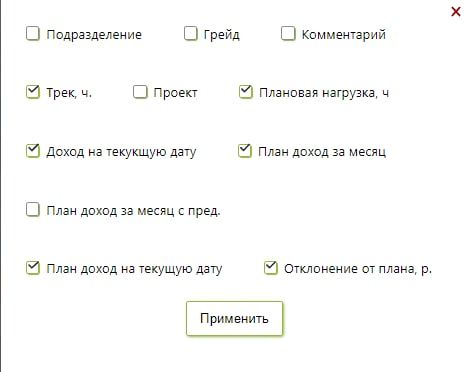Check the Проект checkbox
The height and width of the screenshot is (372, 468).
coord(140,92)
